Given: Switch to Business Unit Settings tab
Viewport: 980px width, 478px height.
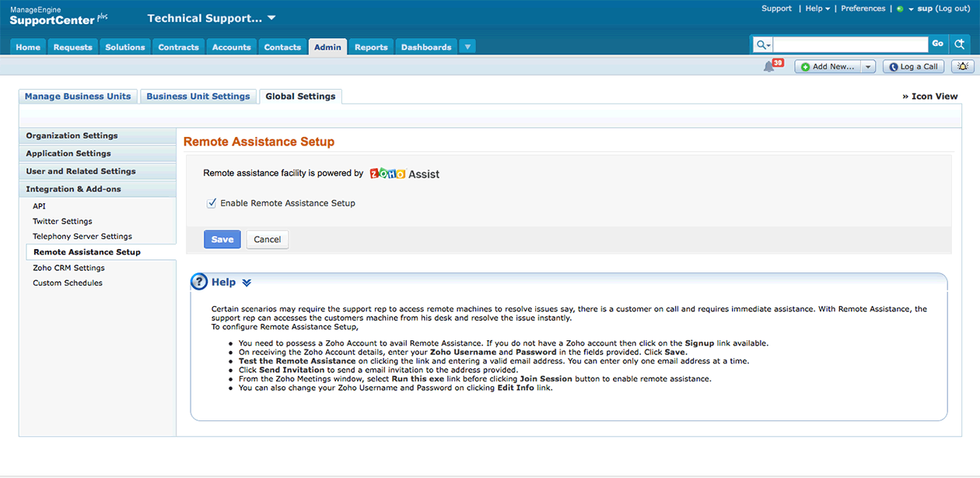Looking at the screenshot, I should [198, 97].
